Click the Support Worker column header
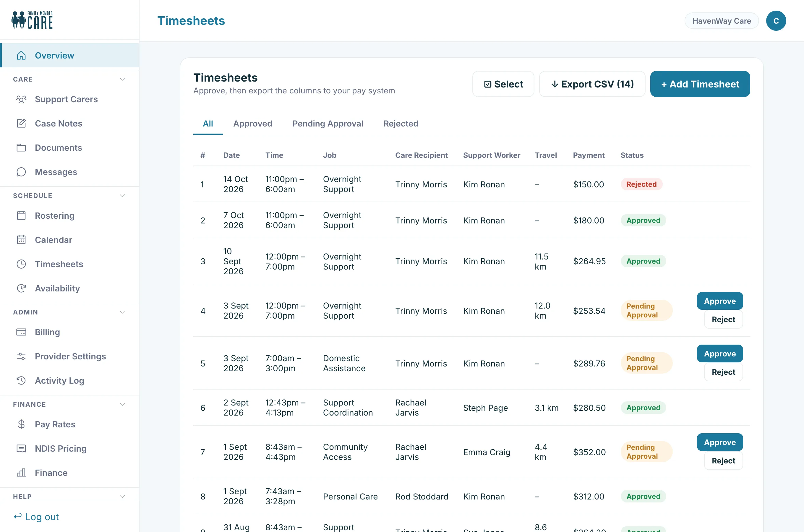 tap(492, 155)
